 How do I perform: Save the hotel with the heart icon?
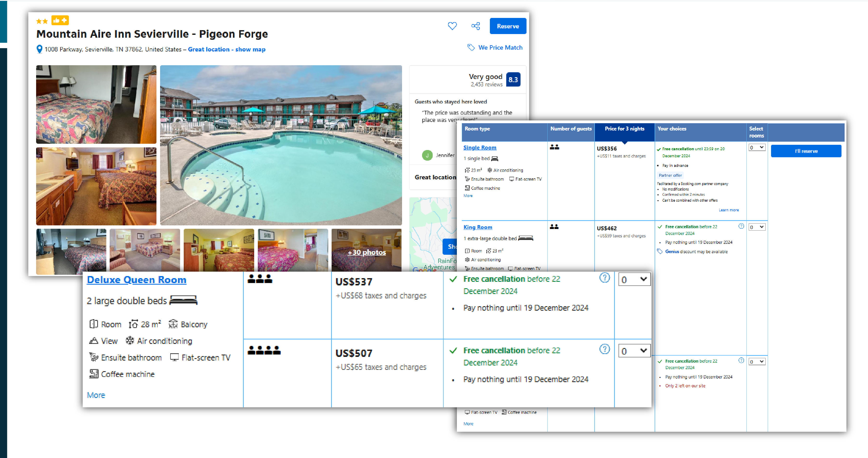pos(452,26)
